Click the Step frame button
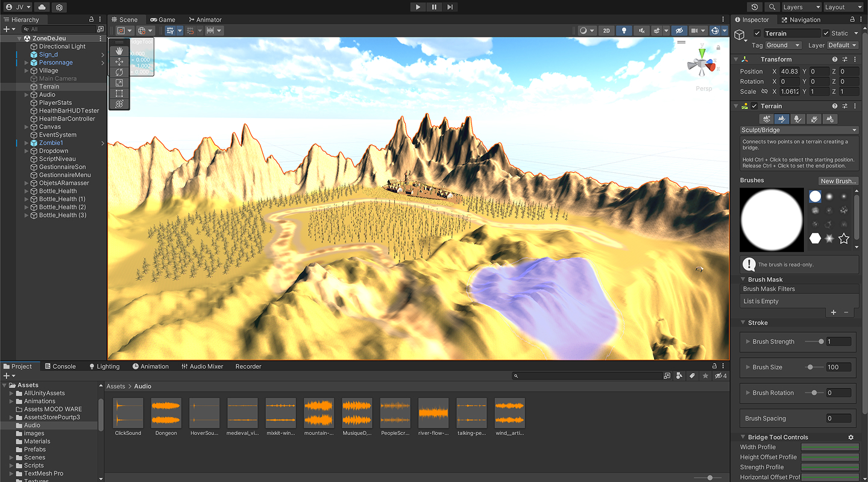The image size is (868, 482). 450,7
